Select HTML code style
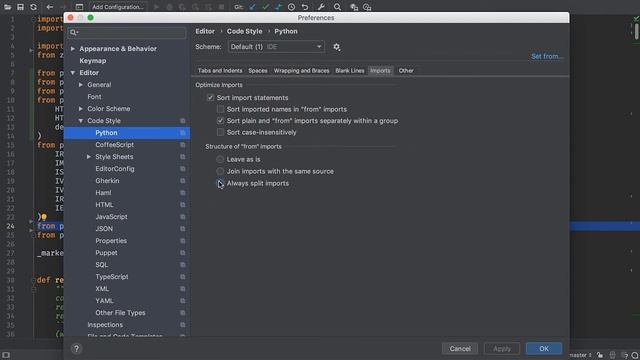The height and width of the screenshot is (360, 640). click(104, 205)
